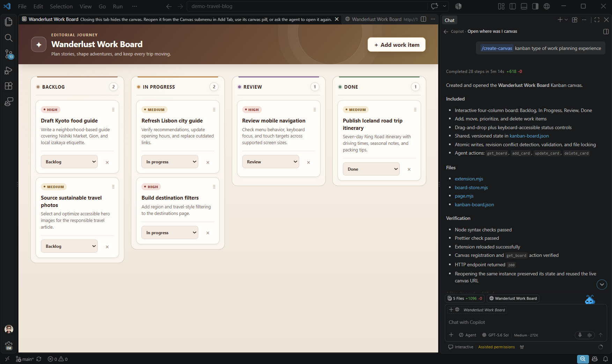Open the 5 Files changes pill

coord(465,298)
